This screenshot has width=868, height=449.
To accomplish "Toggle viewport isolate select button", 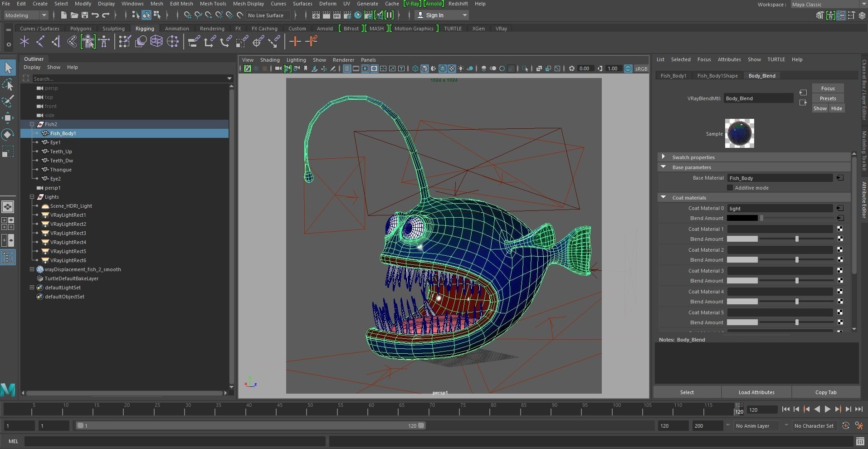I will (525, 68).
